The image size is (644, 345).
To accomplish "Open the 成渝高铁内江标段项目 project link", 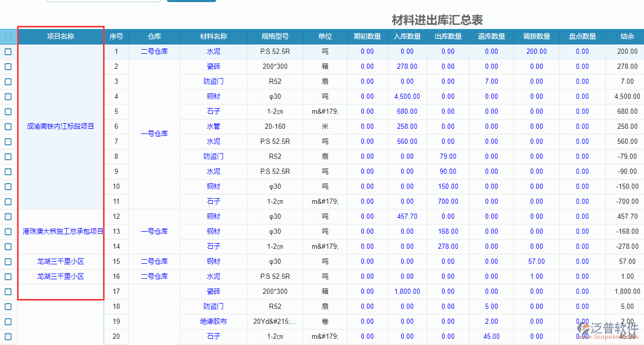I will click(x=61, y=126).
